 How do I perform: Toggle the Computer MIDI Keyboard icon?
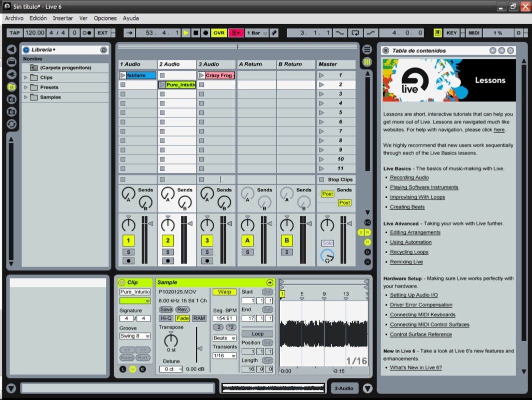438,33
